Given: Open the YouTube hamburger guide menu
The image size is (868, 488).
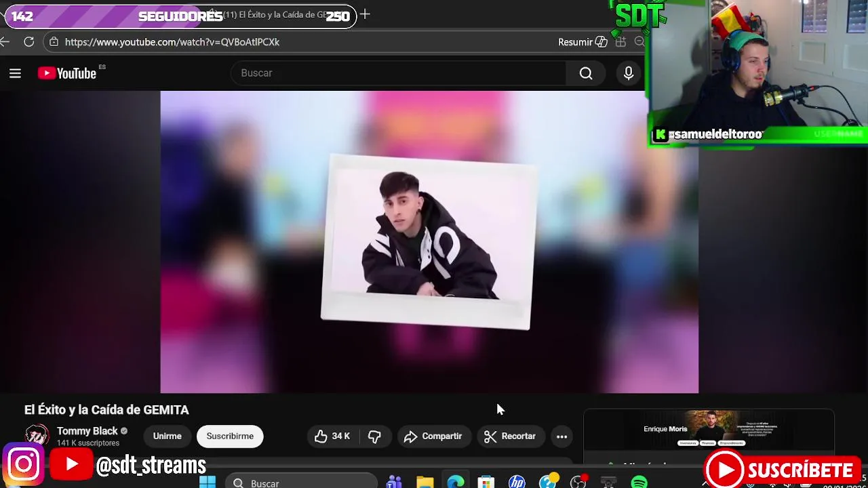Looking at the screenshot, I should point(15,73).
